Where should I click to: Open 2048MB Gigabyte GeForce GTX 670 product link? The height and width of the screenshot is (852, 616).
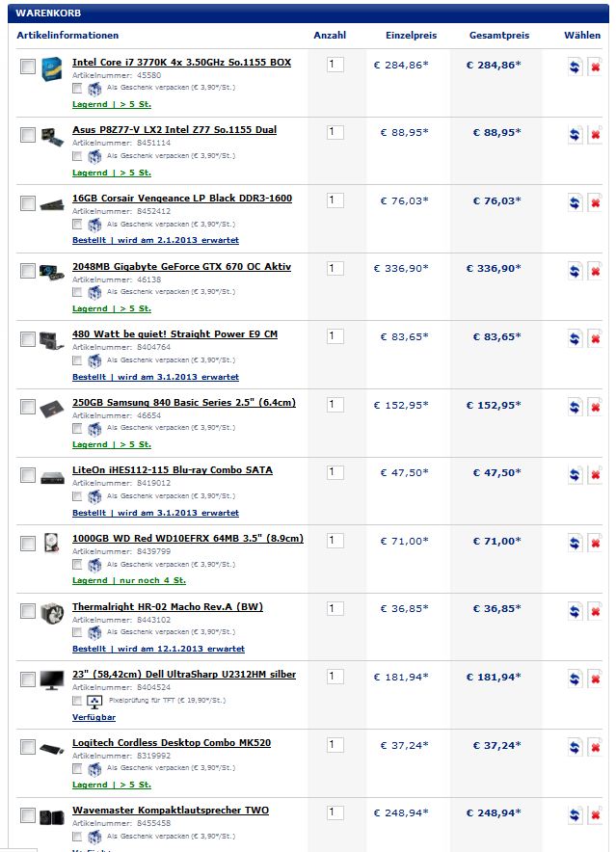pos(181,267)
